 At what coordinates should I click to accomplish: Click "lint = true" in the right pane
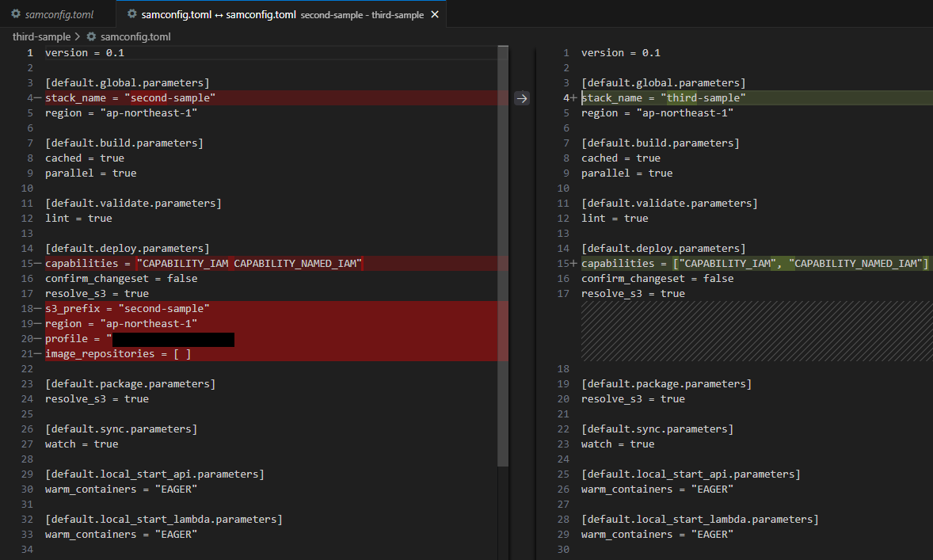click(x=615, y=218)
